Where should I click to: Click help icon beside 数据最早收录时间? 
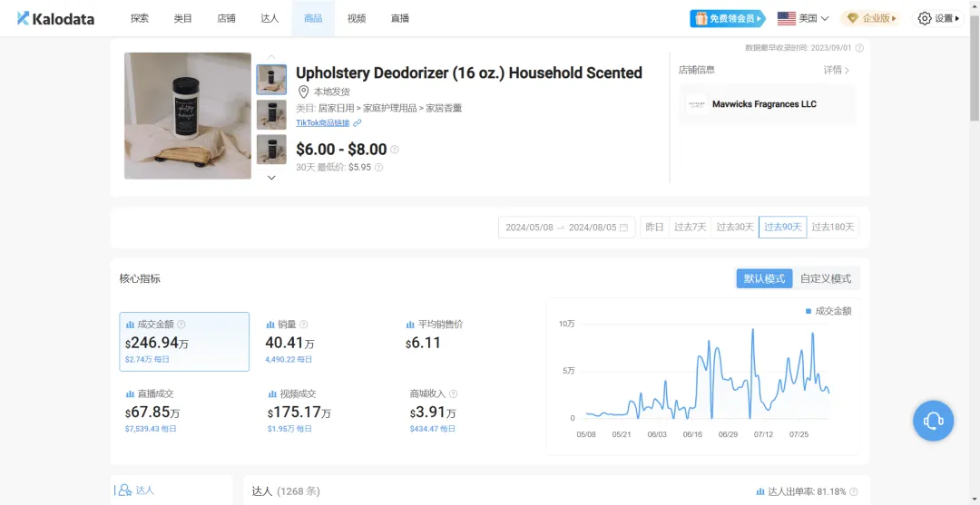[859, 48]
